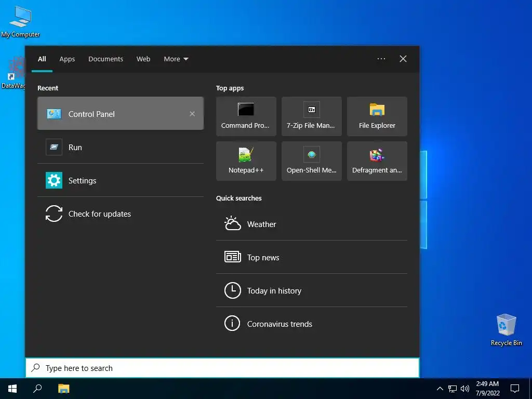Open Coronavirus trends quick search
This screenshot has width=532, height=399.
click(x=312, y=324)
